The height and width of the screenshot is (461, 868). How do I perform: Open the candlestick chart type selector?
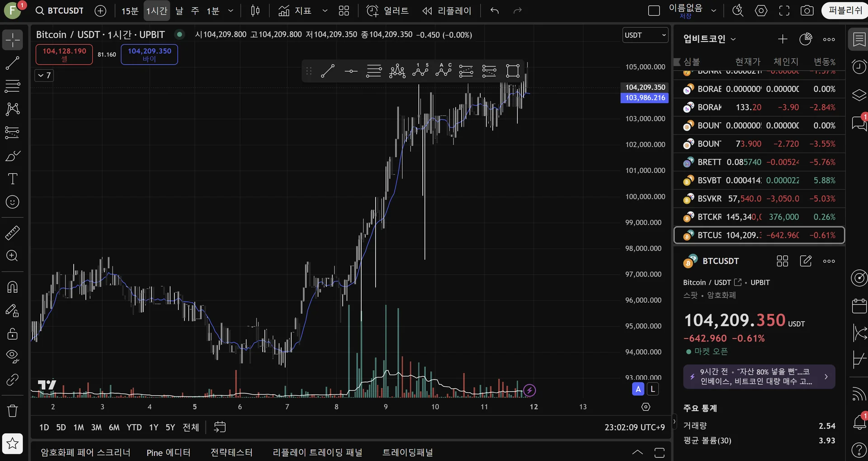255,10
